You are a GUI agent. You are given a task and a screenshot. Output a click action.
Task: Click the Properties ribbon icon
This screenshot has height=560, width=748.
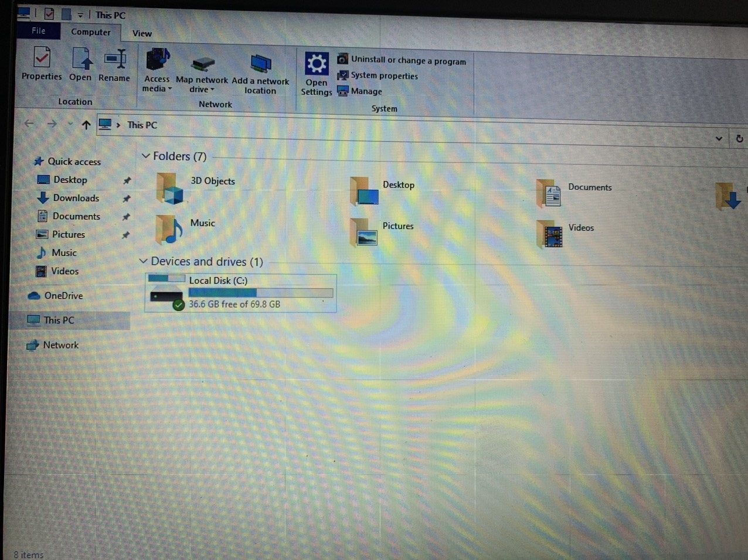42,59
